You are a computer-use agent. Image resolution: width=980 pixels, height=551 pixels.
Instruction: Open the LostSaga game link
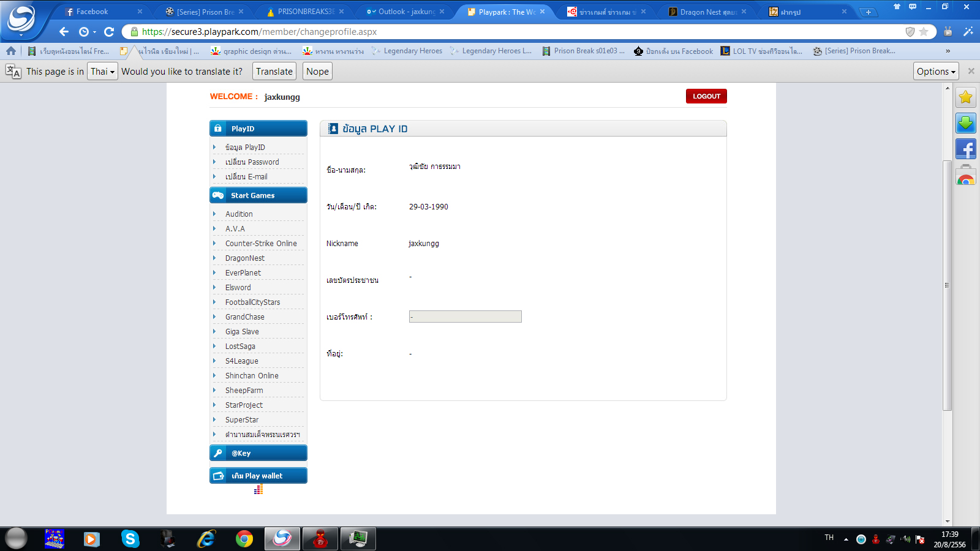tap(240, 347)
